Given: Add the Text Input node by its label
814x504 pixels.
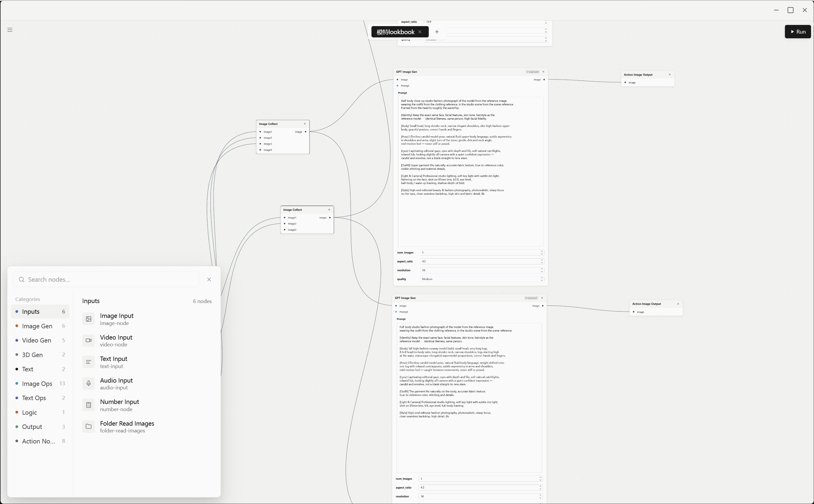Looking at the screenshot, I should (x=114, y=359).
